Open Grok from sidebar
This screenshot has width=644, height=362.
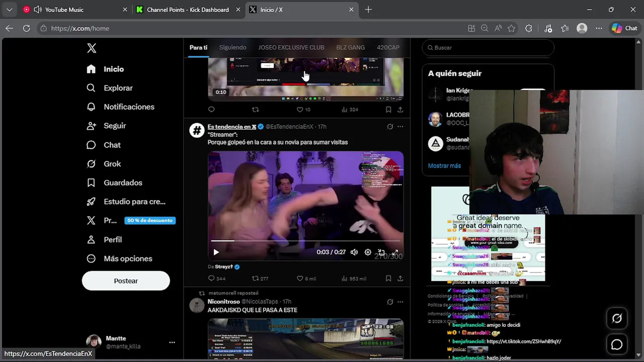tap(103, 164)
